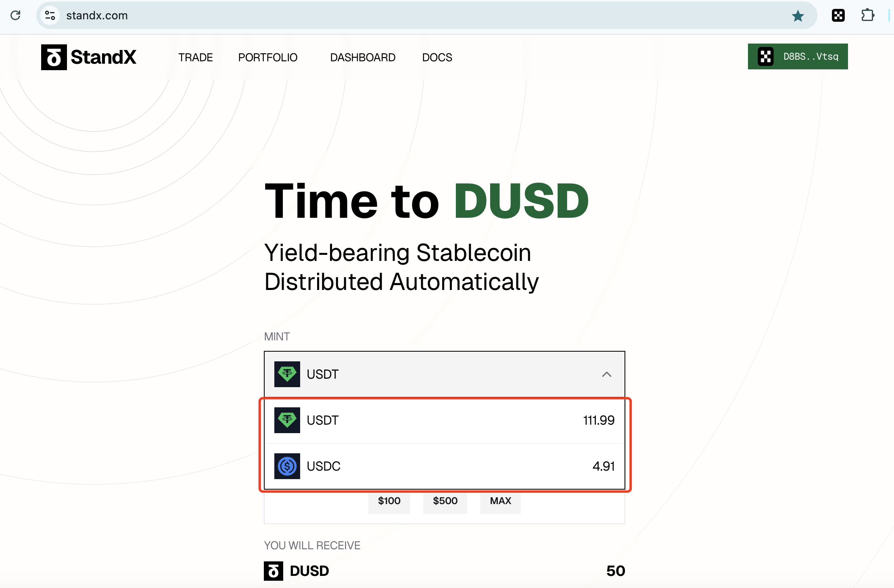This screenshot has width=894, height=588.
Task: Click the wallet avatar icon beside D8BS..Vtsq
Action: coord(766,56)
